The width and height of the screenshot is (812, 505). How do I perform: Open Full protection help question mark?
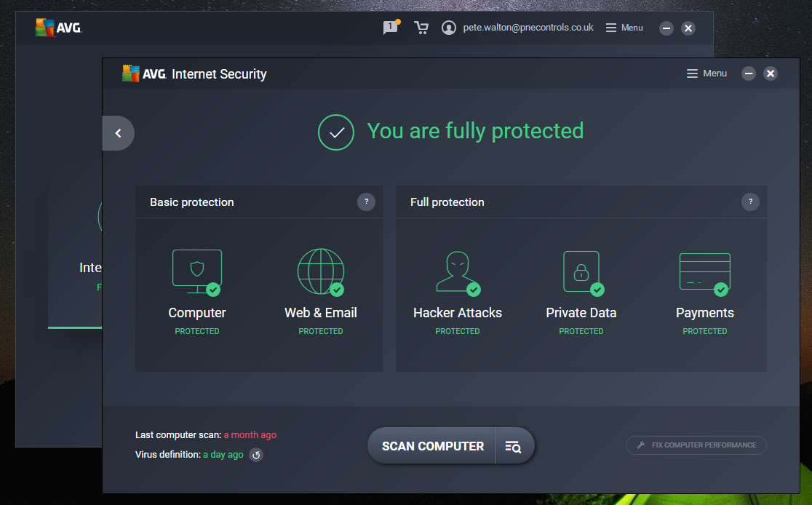click(x=750, y=202)
